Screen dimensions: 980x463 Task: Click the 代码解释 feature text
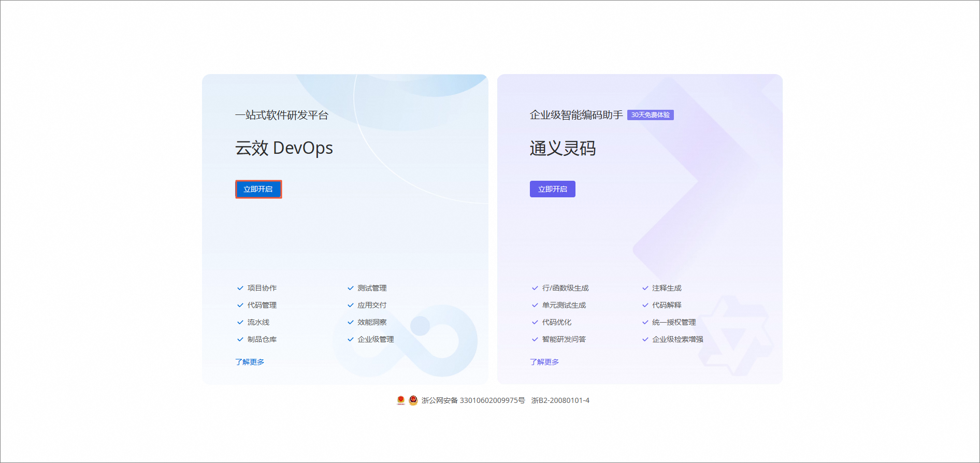(667, 305)
